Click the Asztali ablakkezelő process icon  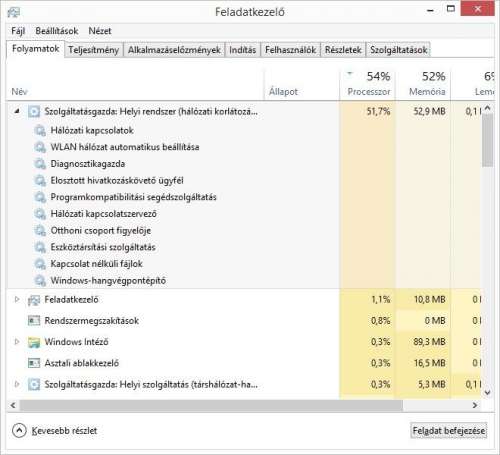tap(34, 363)
